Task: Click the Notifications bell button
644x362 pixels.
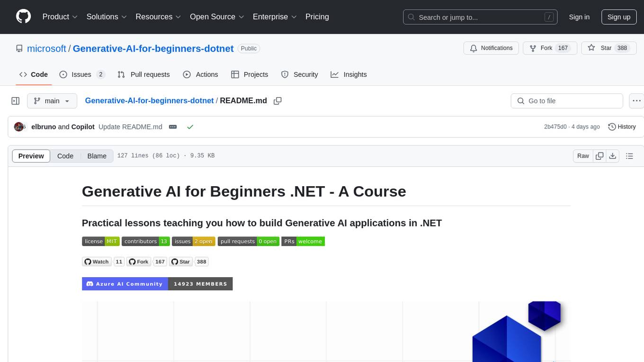Action: [491, 48]
